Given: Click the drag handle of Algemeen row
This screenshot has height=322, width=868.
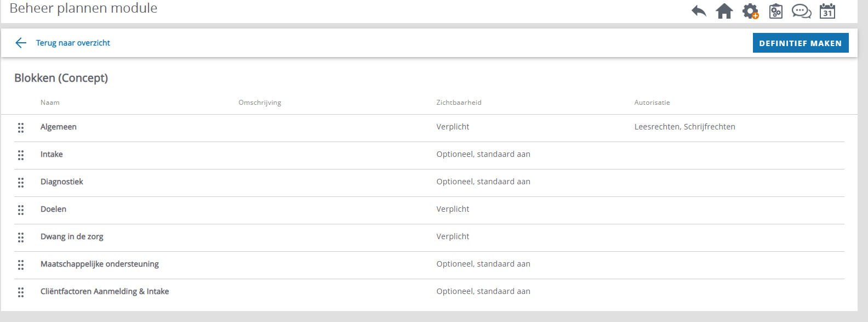Looking at the screenshot, I should click(21, 128).
